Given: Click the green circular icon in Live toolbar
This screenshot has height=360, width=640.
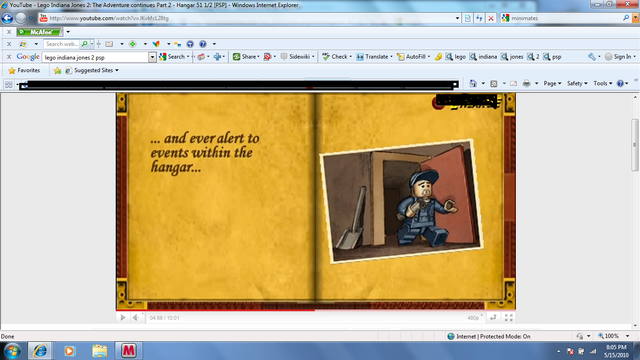Looking at the screenshot, I should (133, 44).
